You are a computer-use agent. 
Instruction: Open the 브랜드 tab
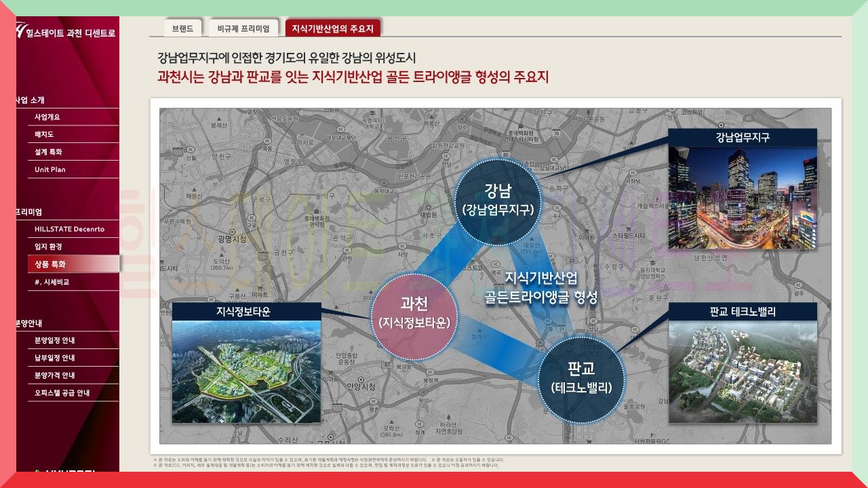[x=183, y=28]
